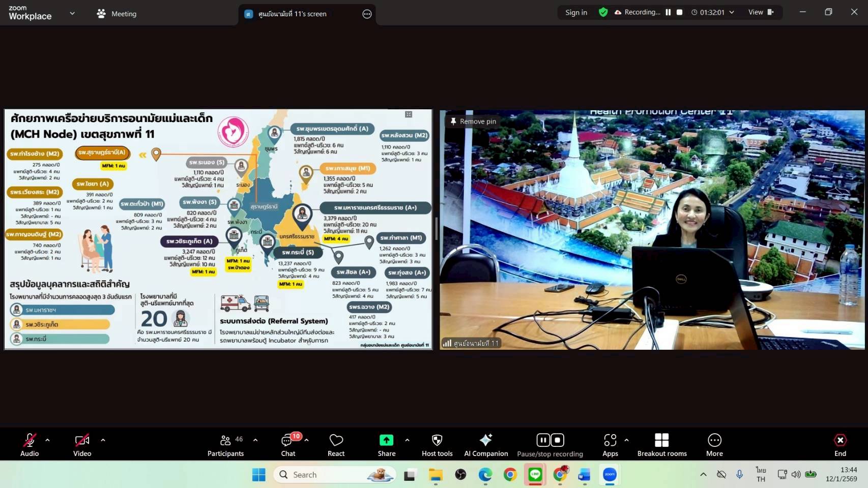
Task: Open More options in meeting toolbar
Action: 714,445
